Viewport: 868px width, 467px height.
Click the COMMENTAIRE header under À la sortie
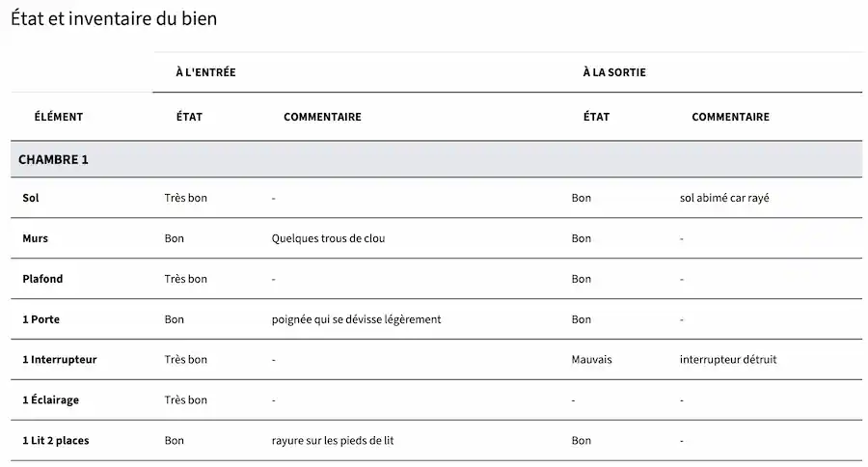tap(730, 117)
